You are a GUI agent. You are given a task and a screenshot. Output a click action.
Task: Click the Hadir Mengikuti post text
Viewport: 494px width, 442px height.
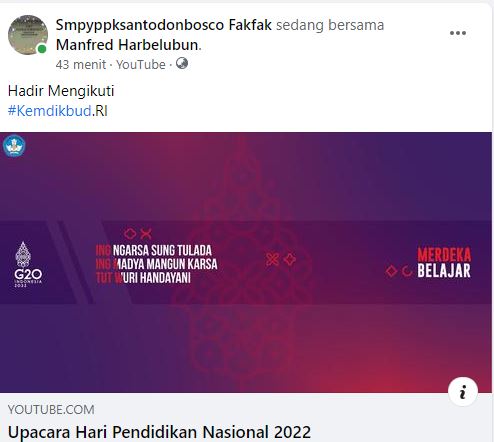click(x=61, y=91)
